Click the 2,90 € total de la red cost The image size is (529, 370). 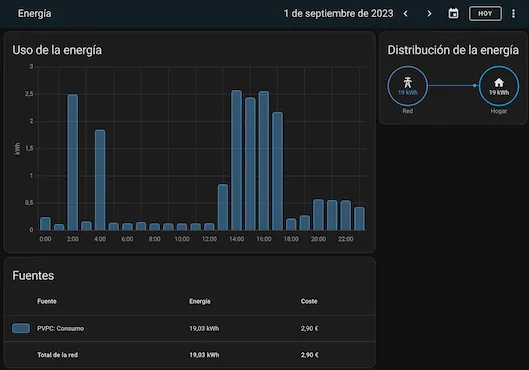coord(309,355)
